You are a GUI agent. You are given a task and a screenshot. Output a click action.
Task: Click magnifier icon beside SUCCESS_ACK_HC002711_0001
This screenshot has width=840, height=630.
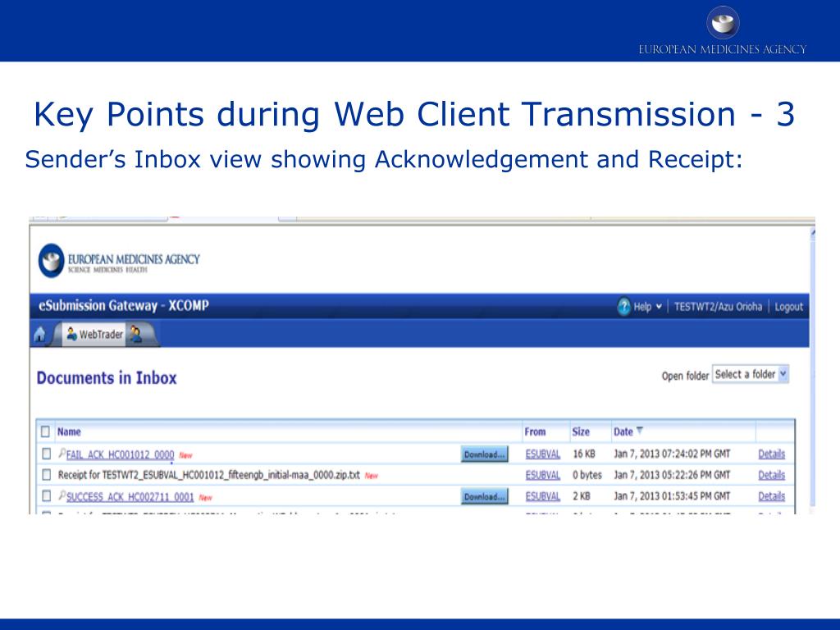click(62, 495)
